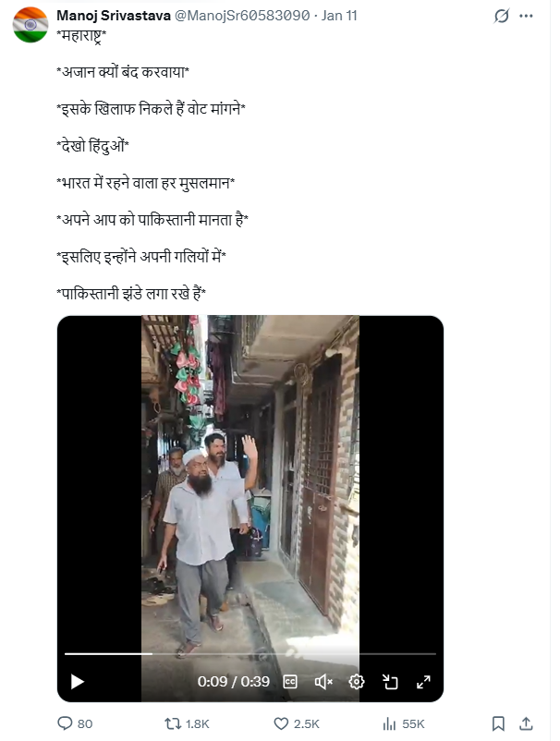Viewport: 560px width, 741px height.
Task: Switch video to picture-in-picture mode
Action: [x=390, y=682]
